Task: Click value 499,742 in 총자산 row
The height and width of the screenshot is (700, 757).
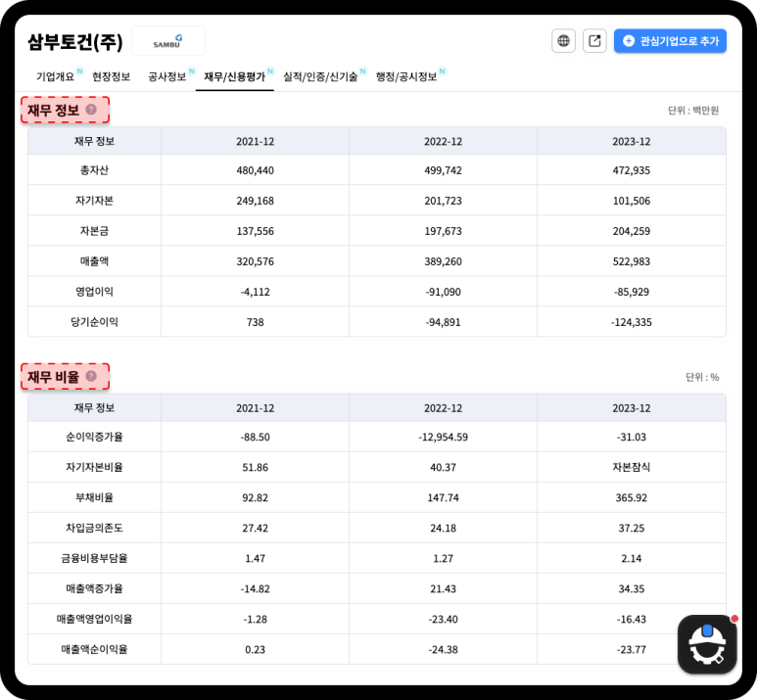Action: [x=444, y=170]
